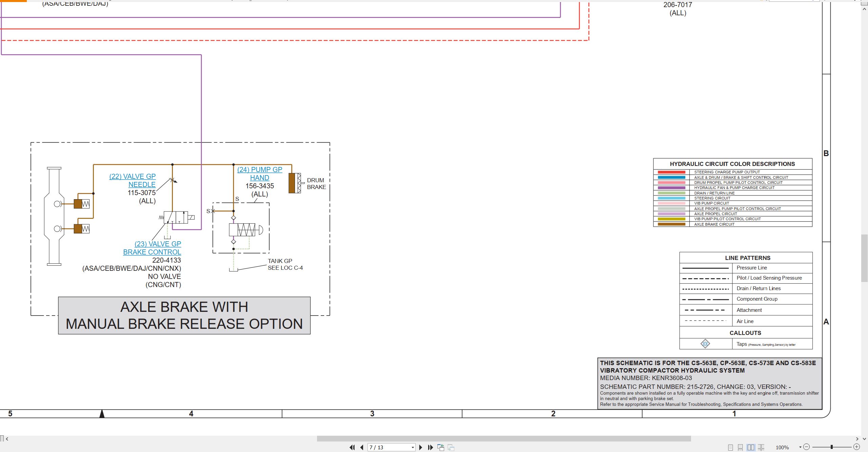Open the zoom level dropdown arrow
The height and width of the screenshot is (452, 868).
pos(800,447)
